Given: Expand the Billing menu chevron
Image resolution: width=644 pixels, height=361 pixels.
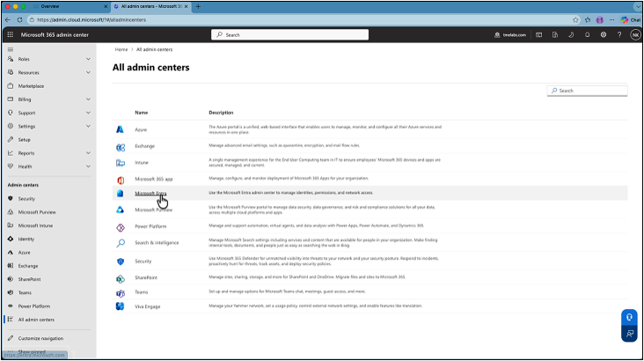Looking at the screenshot, I should tap(88, 99).
